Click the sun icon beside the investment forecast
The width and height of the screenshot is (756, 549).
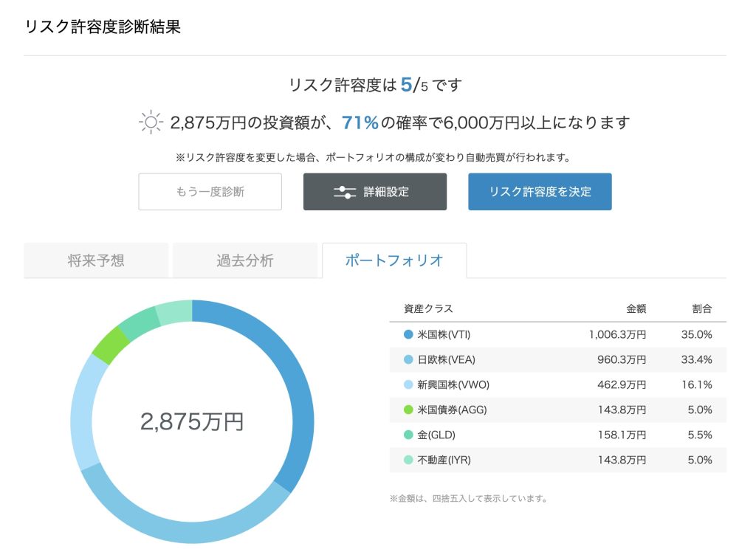[x=151, y=122]
